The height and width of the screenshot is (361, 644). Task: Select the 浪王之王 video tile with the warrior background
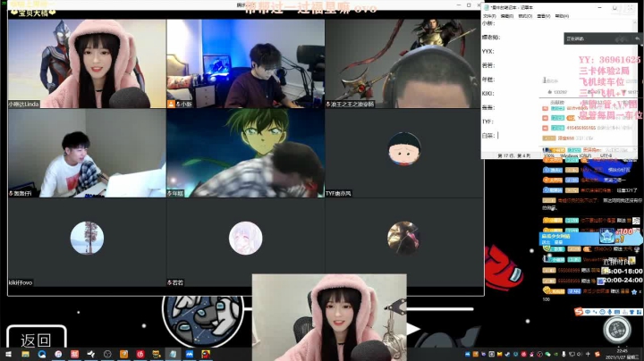tap(404, 63)
